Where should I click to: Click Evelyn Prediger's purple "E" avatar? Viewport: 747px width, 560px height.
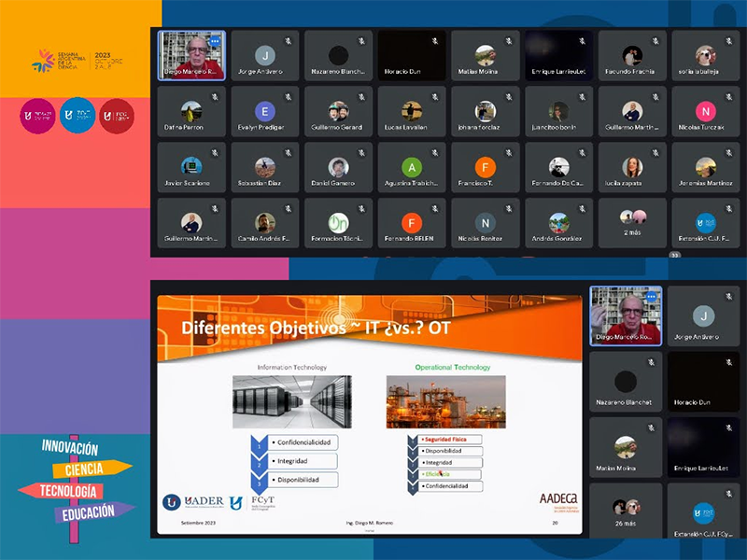[265, 111]
